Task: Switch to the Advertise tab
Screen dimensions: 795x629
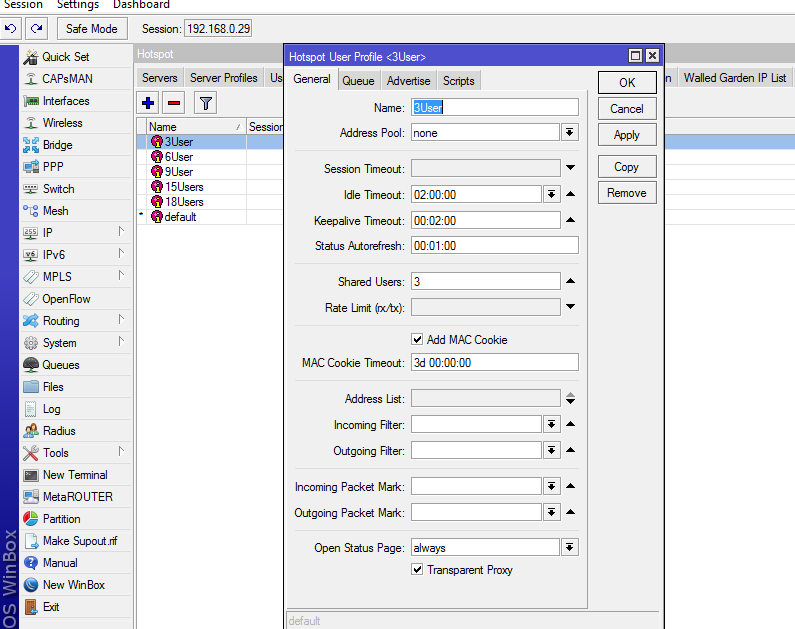Action: (x=408, y=81)
